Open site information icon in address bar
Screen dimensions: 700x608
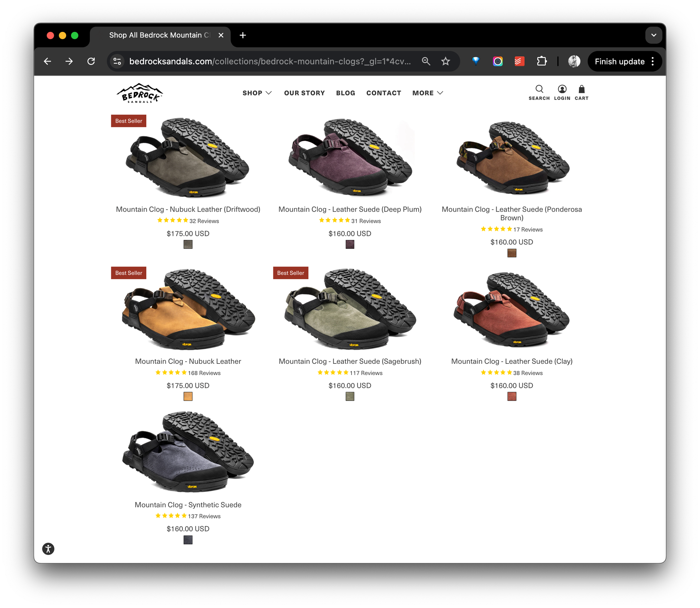pyautogui.click(x=117, y=62)
